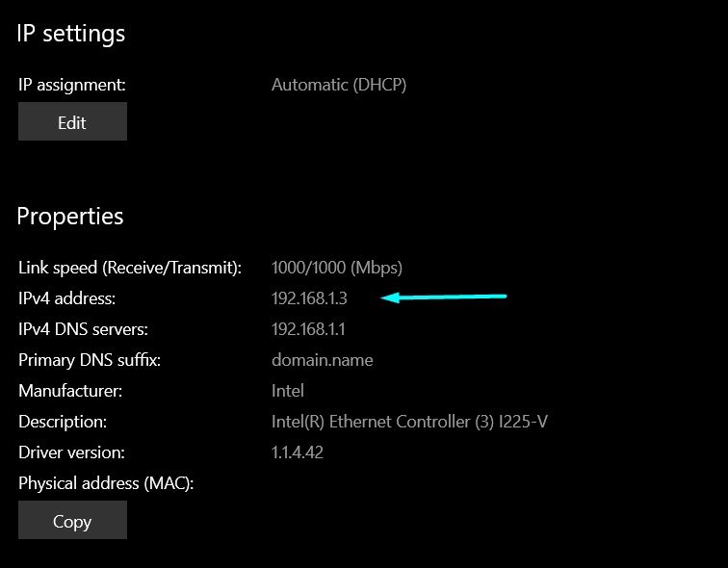Screen dimensions: 728x568
Task: Click the Copy button under Properties
Action: (x=72, y=520)
